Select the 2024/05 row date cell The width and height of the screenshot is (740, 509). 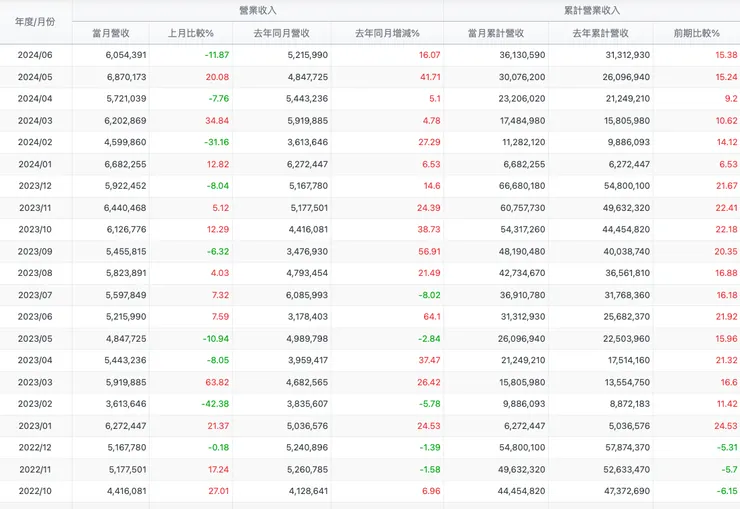pyautogui.click(x=35, y=77)
